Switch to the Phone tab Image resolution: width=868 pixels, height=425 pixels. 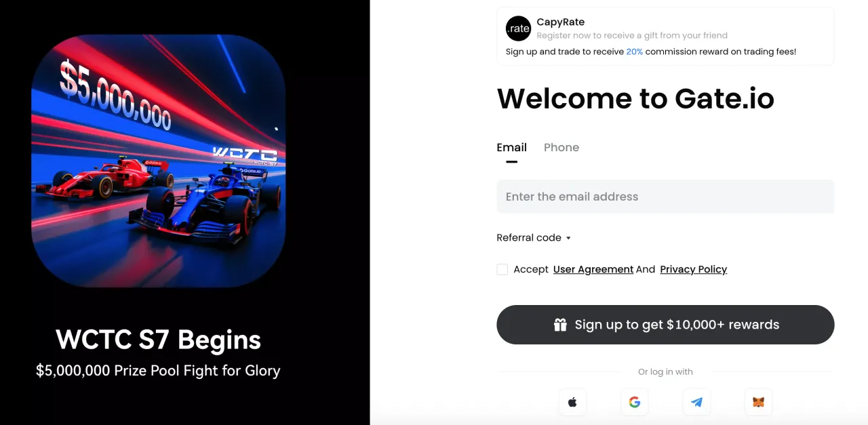(x=561, y=147)
